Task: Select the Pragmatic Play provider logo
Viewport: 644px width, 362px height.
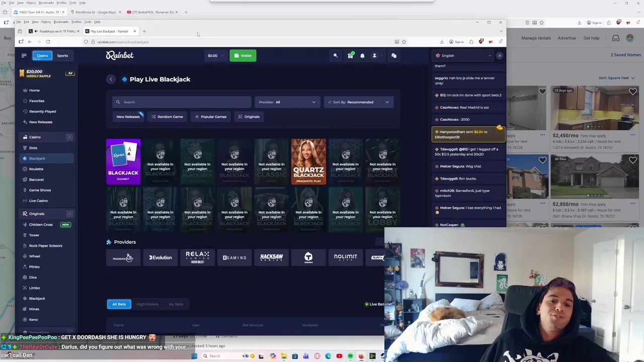Action: coord(123,258)
